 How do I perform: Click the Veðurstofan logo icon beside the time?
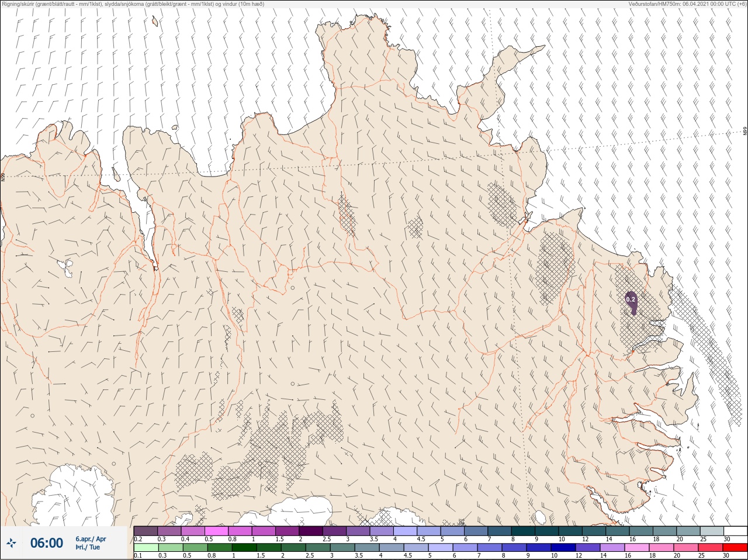tap(11, 544)
